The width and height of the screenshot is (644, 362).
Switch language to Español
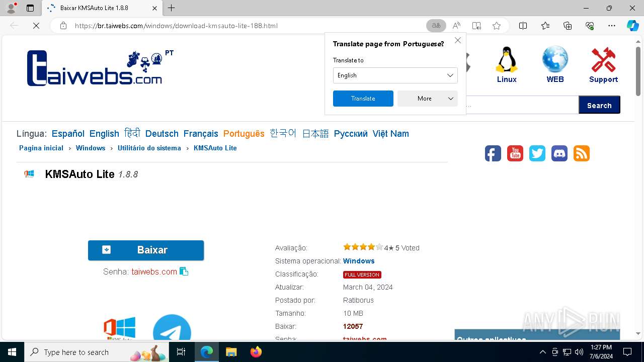click(68, 134)
